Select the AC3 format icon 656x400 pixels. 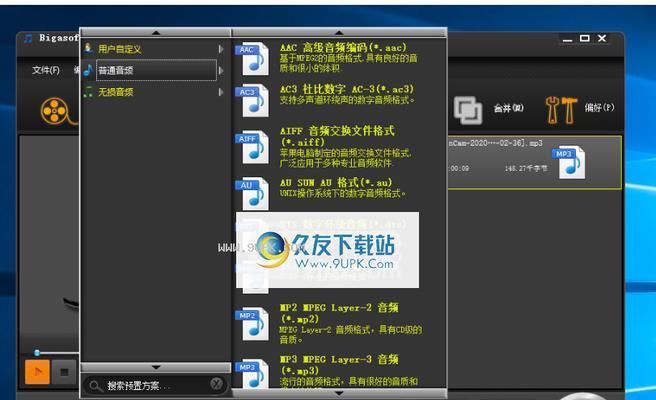coord(252,101)
